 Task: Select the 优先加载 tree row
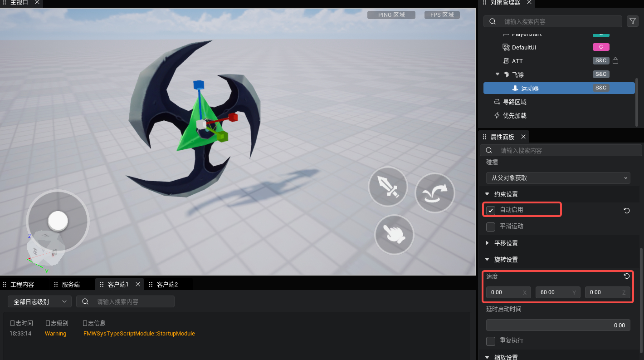tap(559, 116)
